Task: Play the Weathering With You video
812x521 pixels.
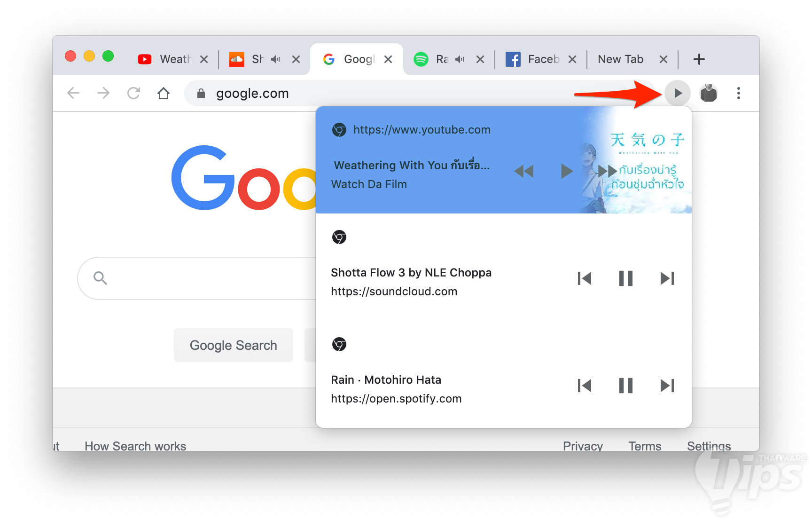Action: click(567, 171)
